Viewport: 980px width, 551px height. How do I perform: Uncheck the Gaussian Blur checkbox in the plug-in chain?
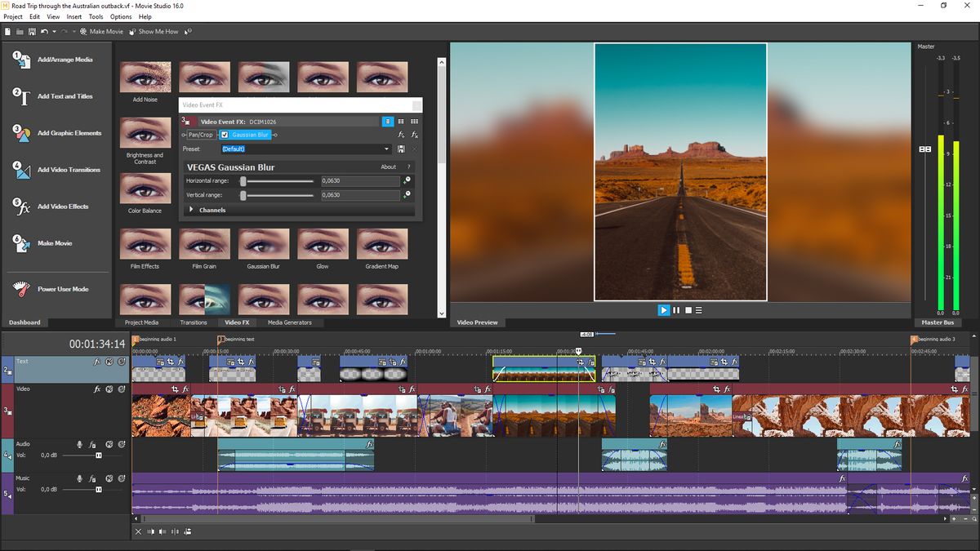[x=225, y=135]
